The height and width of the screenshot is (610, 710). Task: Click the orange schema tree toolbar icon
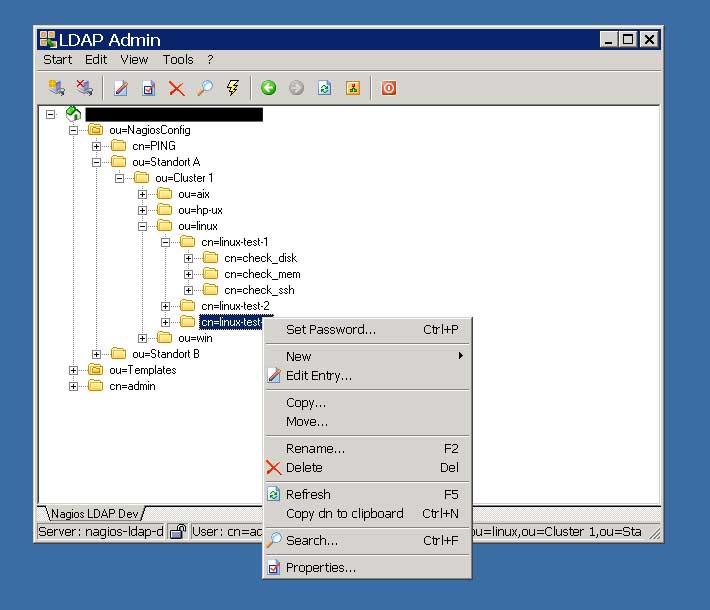pyautogui.click(x=353, y=88)
